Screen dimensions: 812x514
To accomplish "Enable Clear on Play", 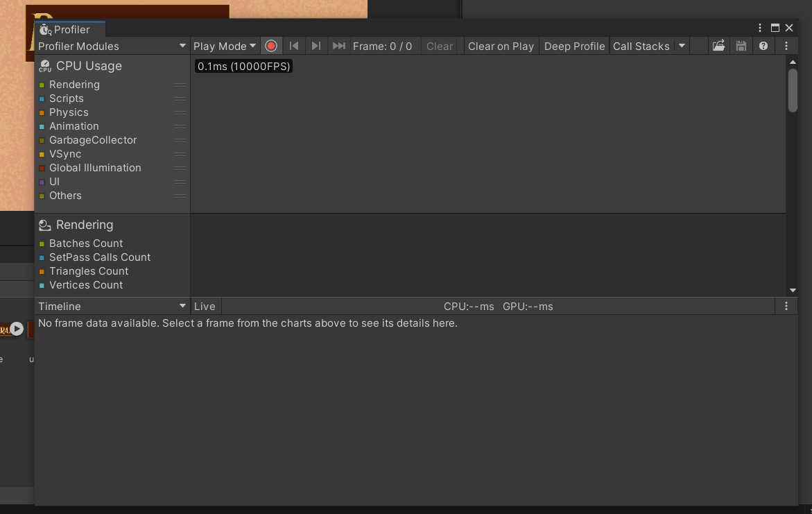I will coord(501,45).
